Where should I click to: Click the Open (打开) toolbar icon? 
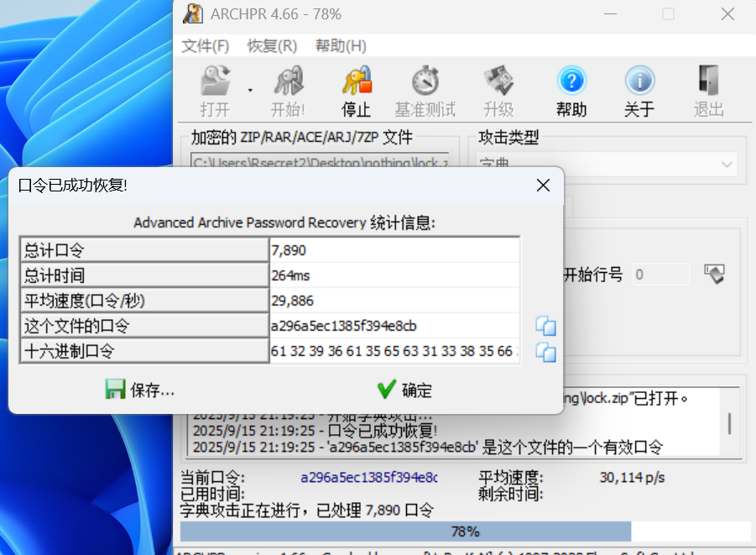pyautogui.click(x=215, y=81)
